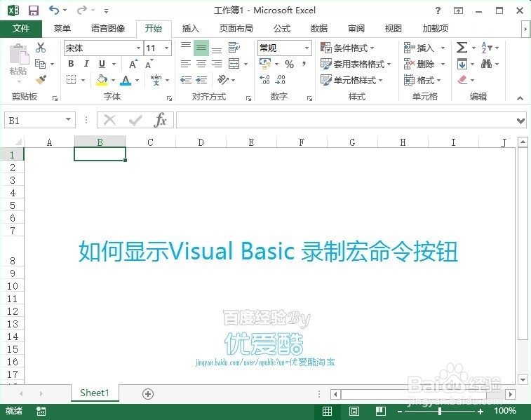Click the Save icon in quick access toolbar
Image resolution: width=531 pixels, height=420 pixels.
[x=34, y=11]
